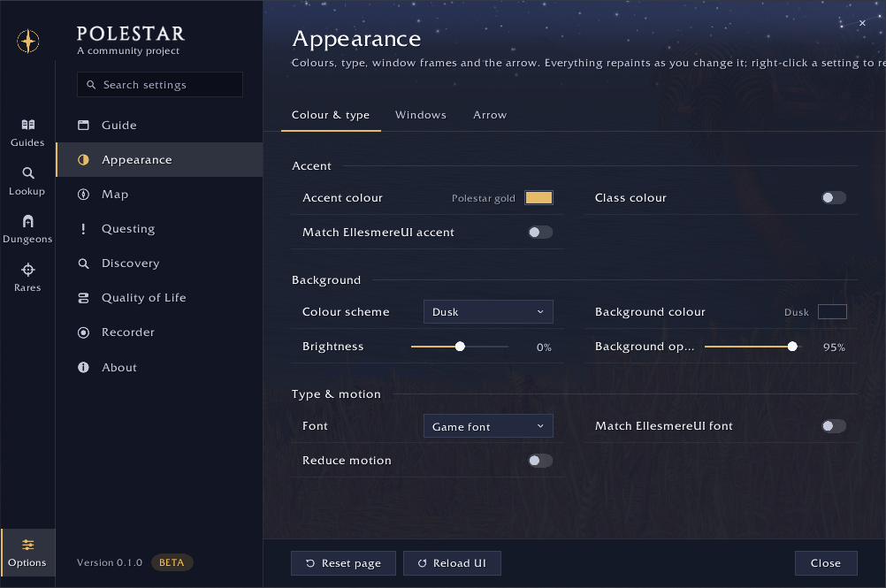Click the Background opacity slider handle
Image resolution: width=886 pixels, height=588 pixels.
(x=792, y=347)
